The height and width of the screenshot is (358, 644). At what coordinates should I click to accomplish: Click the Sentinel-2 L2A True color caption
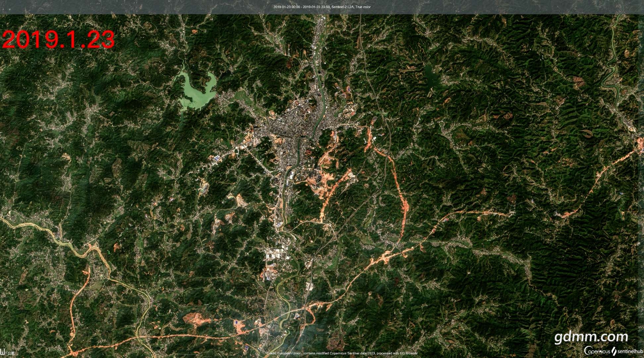tap(351, 7)
